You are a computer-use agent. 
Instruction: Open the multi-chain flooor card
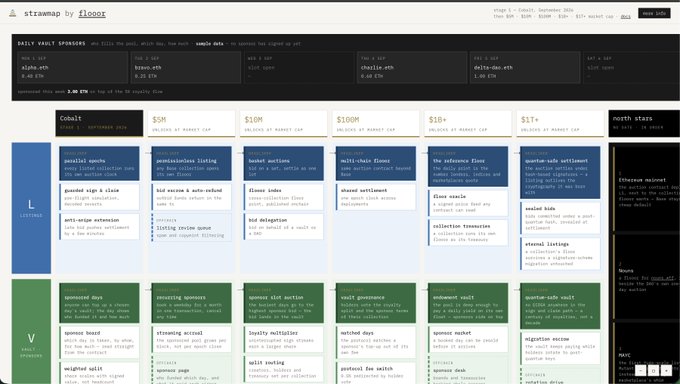376,164
